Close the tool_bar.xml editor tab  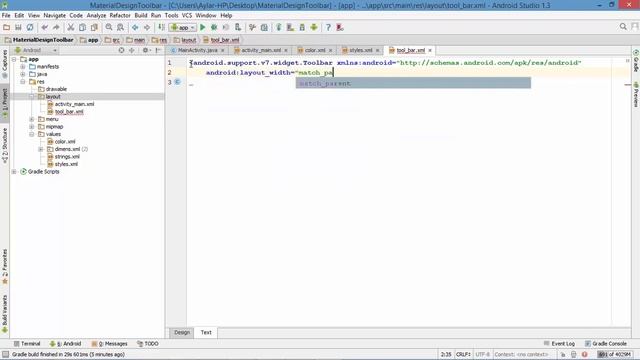click(x=430, y=50)
